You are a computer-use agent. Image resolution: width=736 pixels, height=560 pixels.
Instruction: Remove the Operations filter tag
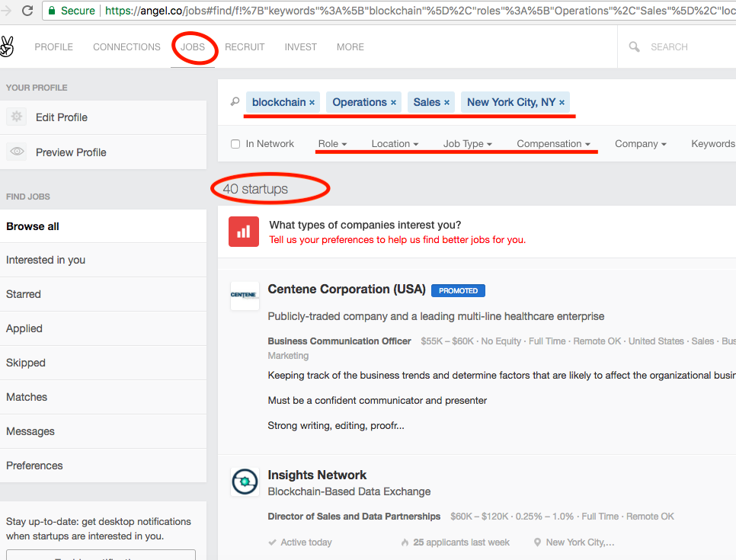pyautogui.click(x=393, y=102)
